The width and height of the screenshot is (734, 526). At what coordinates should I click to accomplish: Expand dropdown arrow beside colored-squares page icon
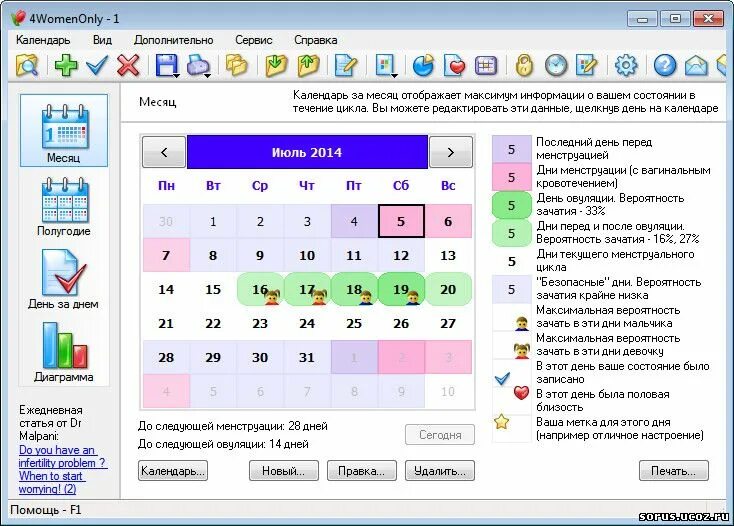[394, 75]
